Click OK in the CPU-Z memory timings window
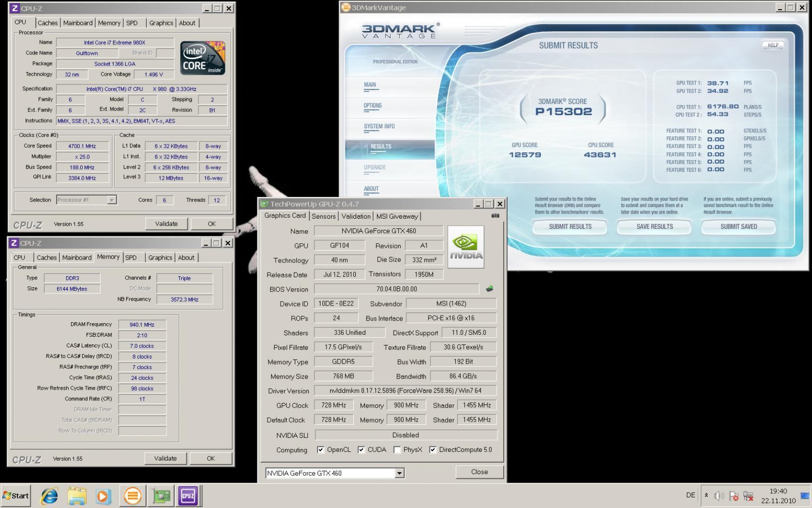The height and width of the screenshot is (508, 812). (x=211, y=459)
